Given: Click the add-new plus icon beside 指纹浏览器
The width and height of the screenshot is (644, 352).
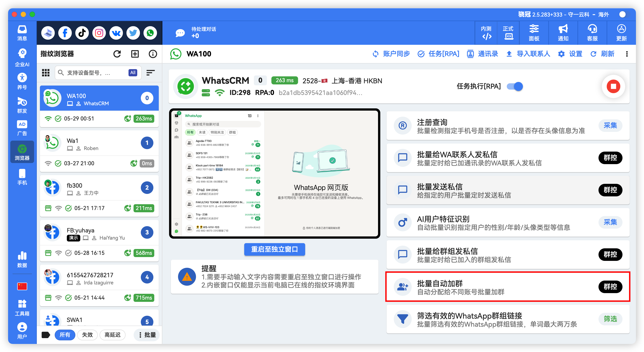Looking at the screenshot, I should 135,54.
